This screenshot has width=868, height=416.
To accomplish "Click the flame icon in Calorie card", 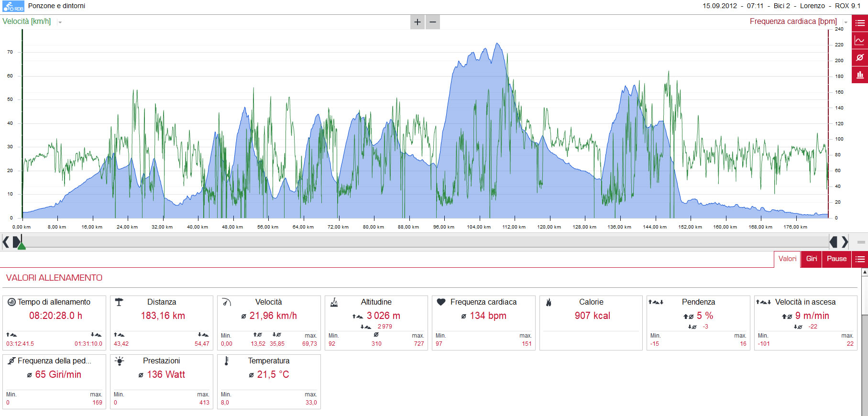I will coord(549,302).
